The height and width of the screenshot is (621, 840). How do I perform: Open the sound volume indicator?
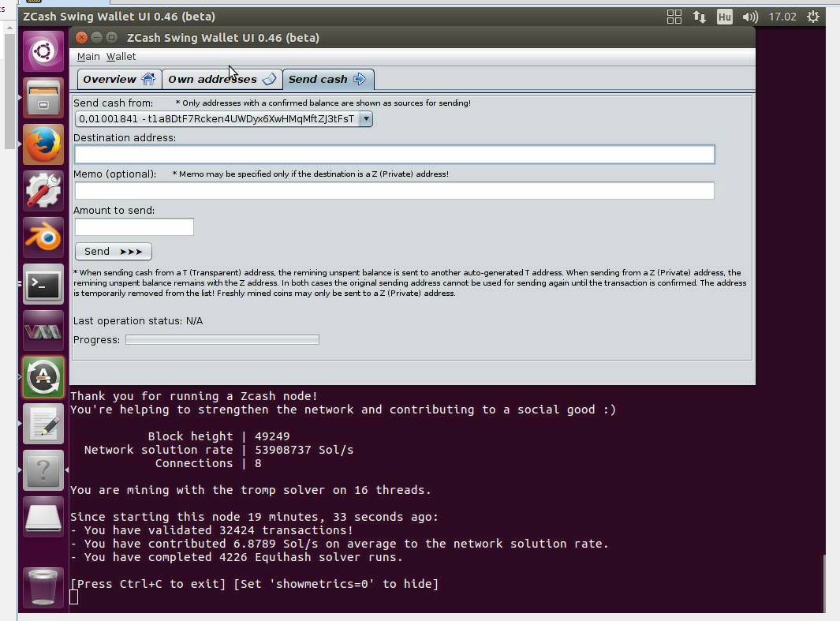pos(750,17)
